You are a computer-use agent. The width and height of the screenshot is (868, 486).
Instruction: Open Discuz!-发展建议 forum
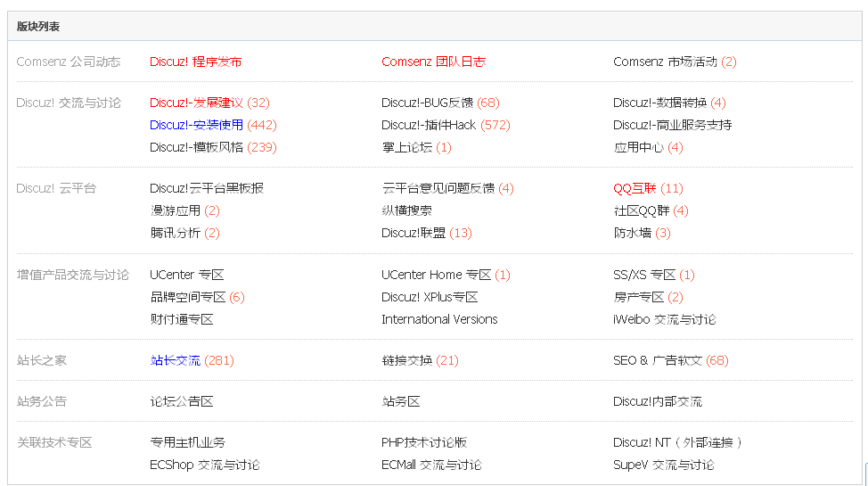[196, 103]
